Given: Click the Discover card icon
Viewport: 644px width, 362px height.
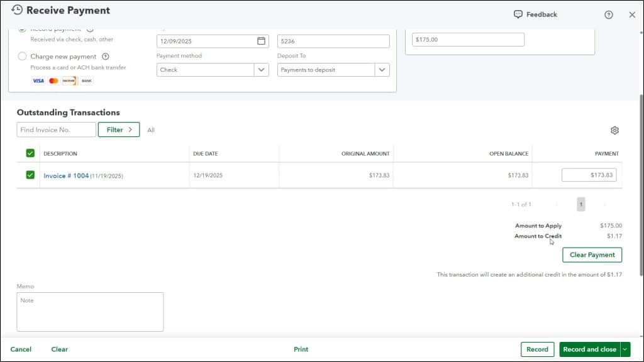Looking at the screenshot, I should pos(70,80).
